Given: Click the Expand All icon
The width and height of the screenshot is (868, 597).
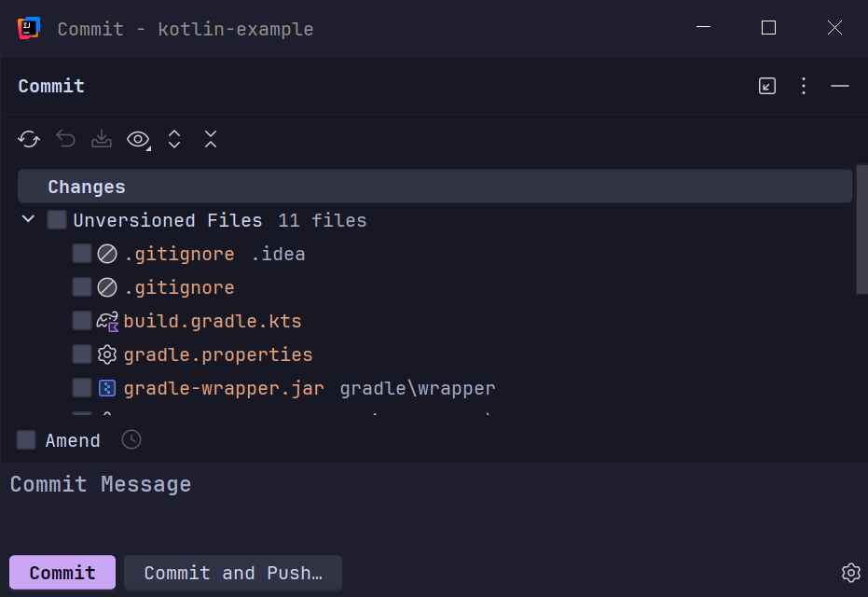Looking at the screenshot, I should (174, 140).
